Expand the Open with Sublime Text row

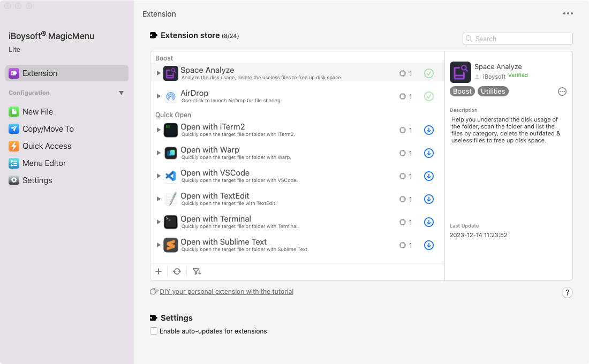point(158,245)
